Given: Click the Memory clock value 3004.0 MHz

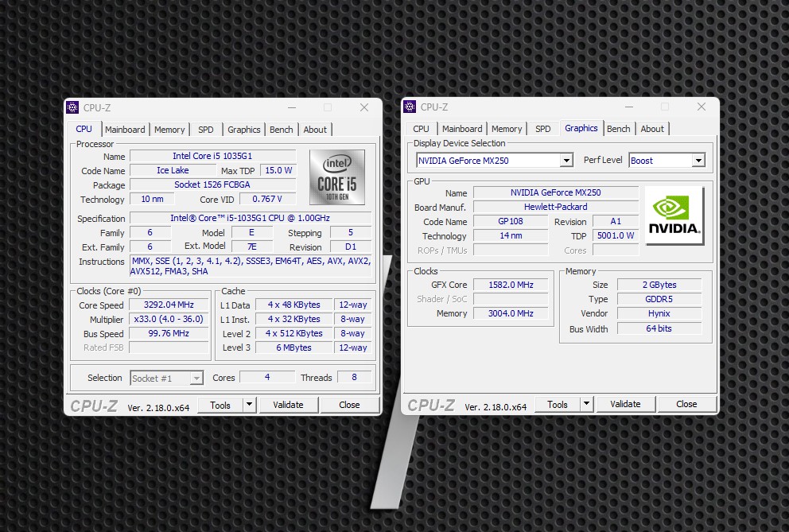Looking at the screenshot, I should [511, 313].
